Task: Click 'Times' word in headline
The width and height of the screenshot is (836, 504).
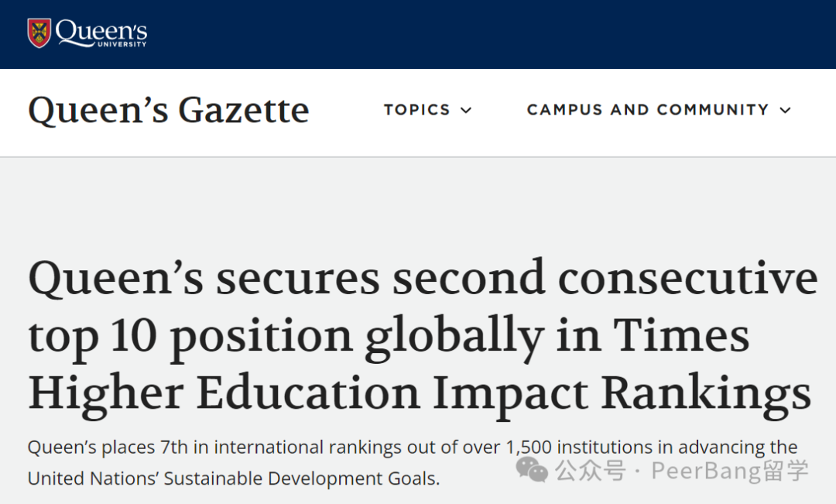Action: (x=681, y=336)
